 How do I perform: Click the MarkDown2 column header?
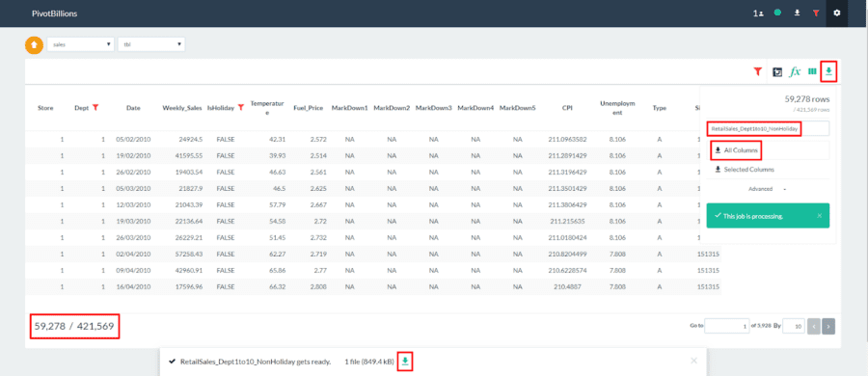coord(392,108)
